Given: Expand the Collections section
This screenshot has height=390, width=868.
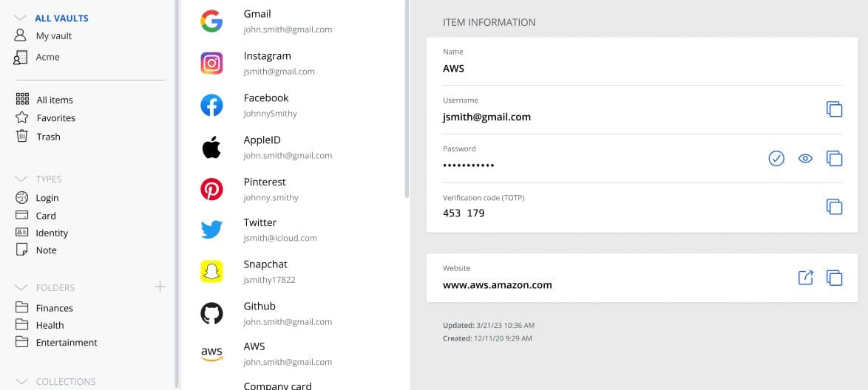Looking at the screenshot, I should click(x=21, y=382).
